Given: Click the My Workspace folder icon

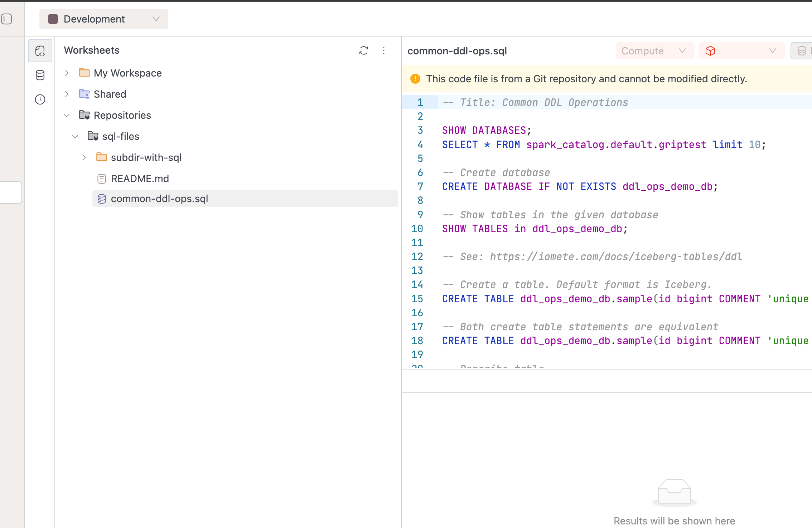Looking at the screenshot, I should [x=84, y=73].
